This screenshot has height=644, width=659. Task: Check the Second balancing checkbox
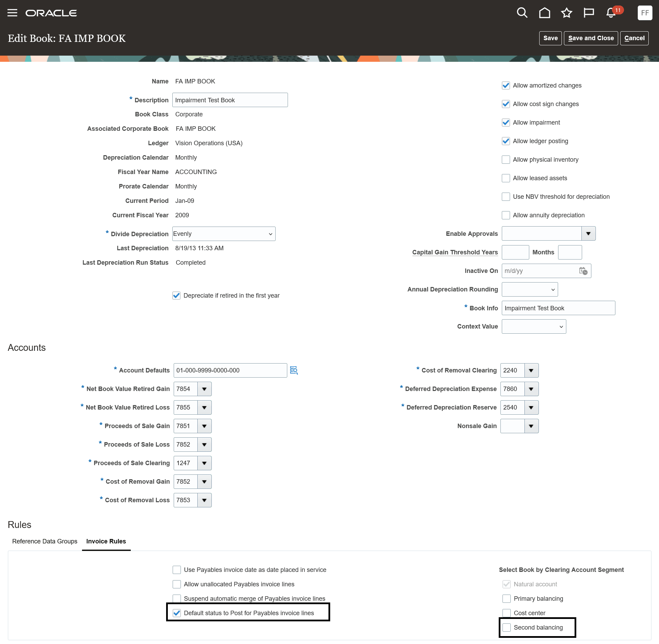[507, 628]
